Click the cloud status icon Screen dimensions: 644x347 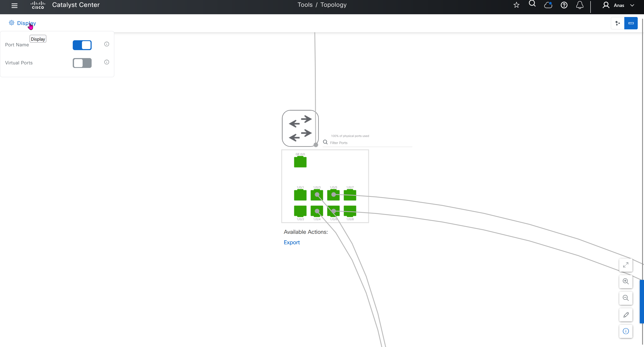point(548,5)
